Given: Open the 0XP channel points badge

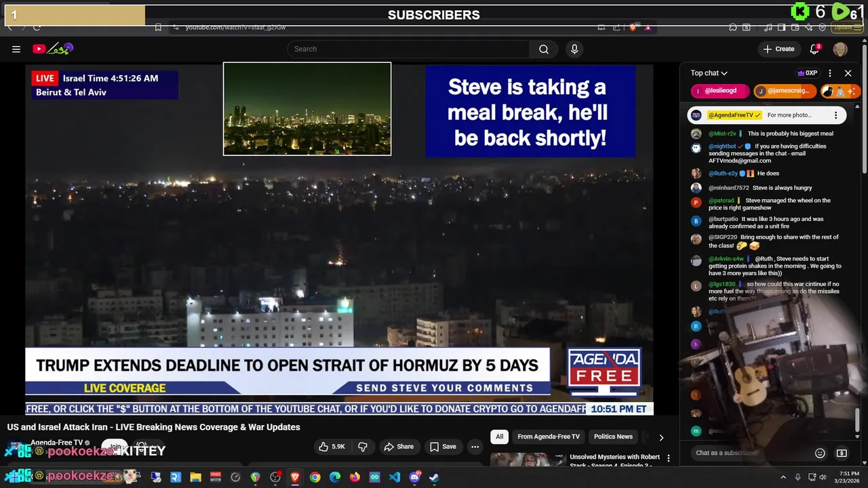Looking at the screenshot, I should pyautogui.click(x=807, y=73).
